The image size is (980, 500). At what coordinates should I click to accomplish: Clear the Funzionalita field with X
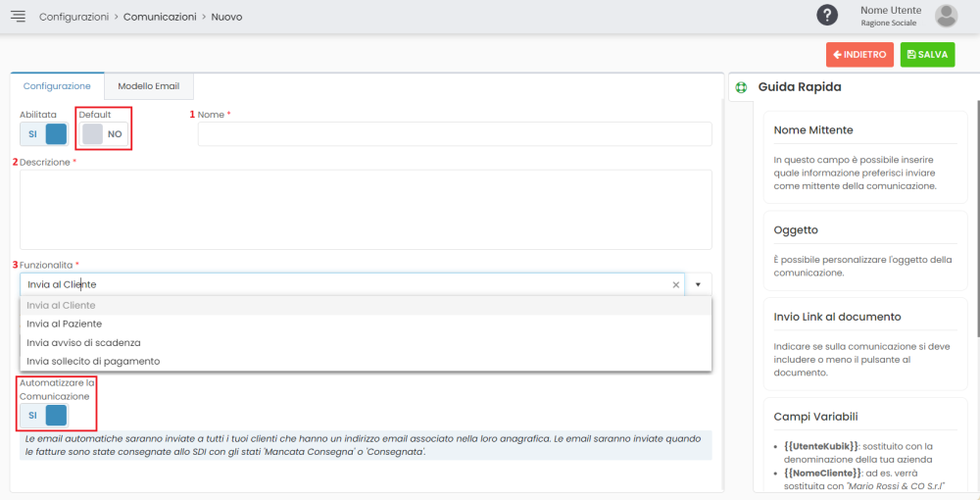click(675, 284)
